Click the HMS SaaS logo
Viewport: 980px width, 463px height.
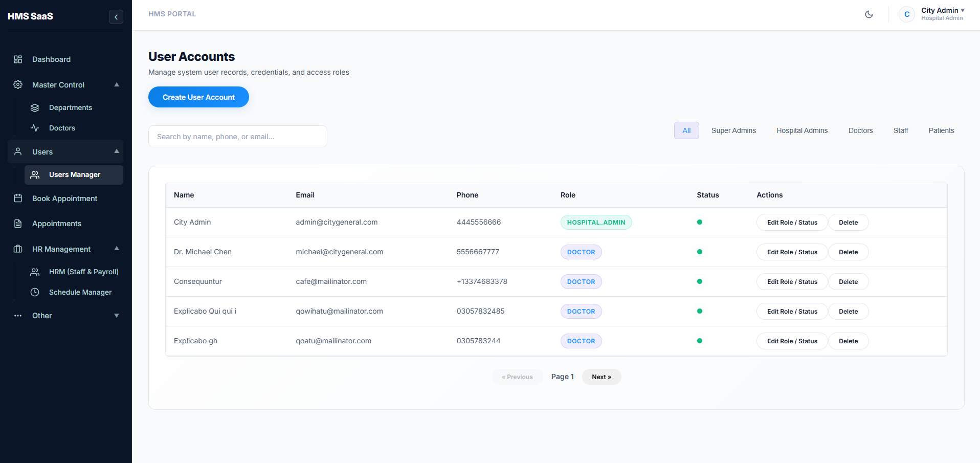30,16
